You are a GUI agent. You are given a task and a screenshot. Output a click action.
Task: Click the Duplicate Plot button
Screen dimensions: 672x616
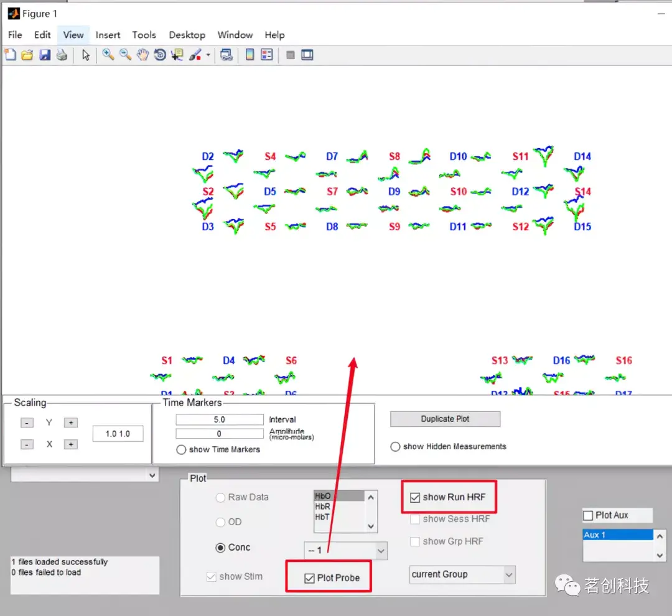pos(445,419)
